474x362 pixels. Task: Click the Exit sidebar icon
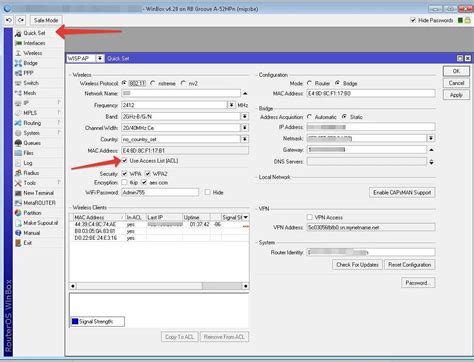[18, 243]
